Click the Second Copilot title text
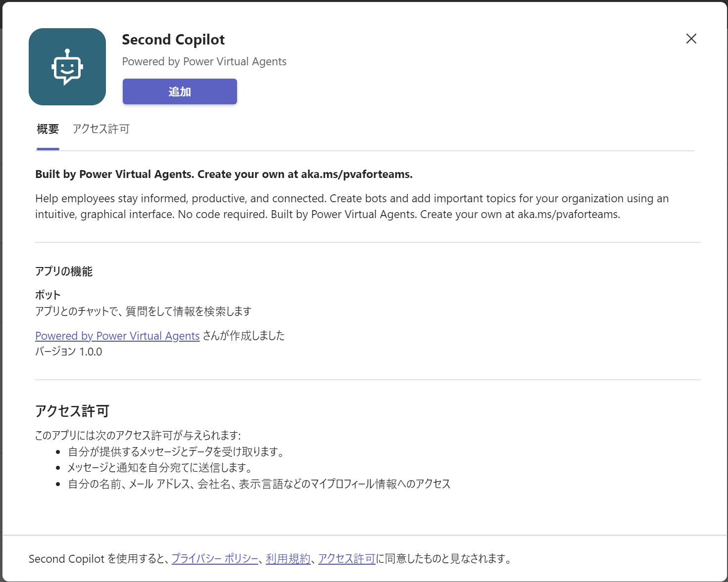The image size is (728, 582). coord(173,40)
